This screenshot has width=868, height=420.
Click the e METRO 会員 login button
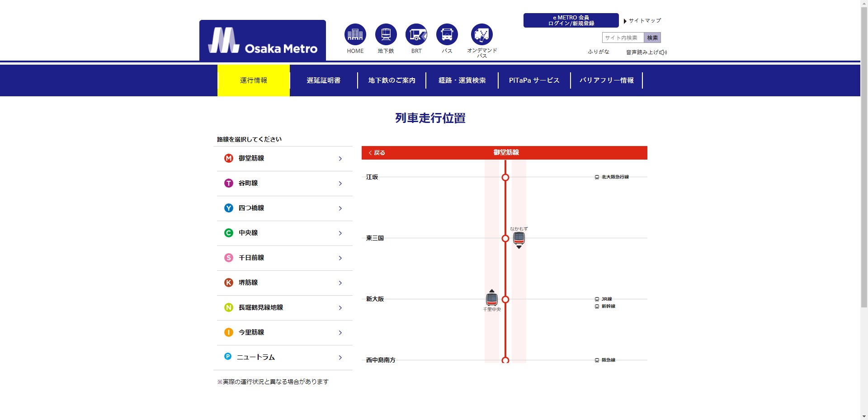pyautogui.click(x=571, y=20)
